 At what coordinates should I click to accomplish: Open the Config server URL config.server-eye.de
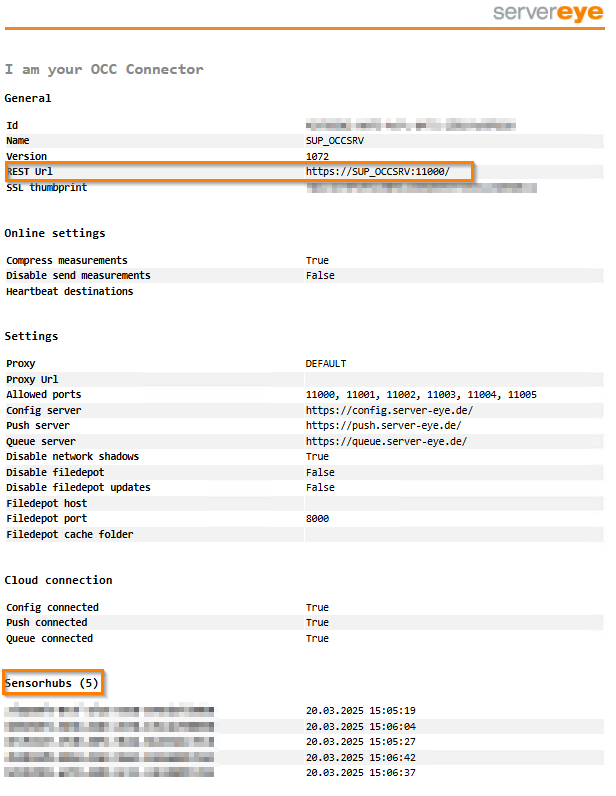(389, 410)
